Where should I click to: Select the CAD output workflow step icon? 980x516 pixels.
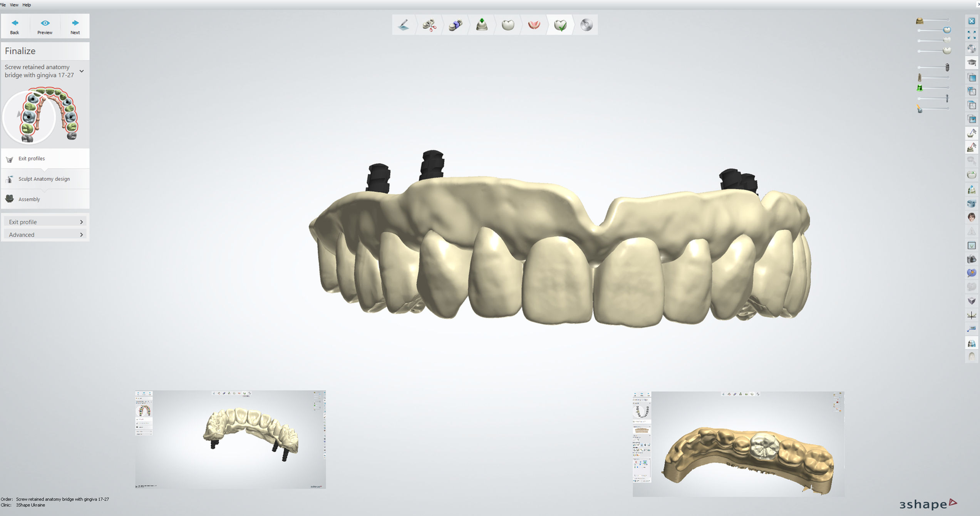tap(586, 25)
